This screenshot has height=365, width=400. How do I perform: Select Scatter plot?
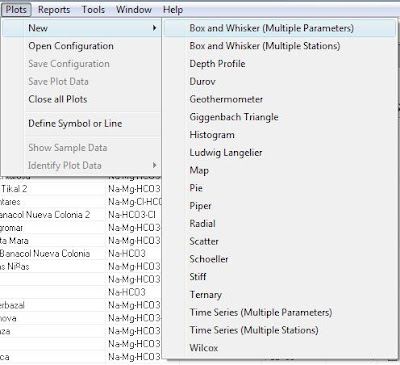(x=204, y=241)
